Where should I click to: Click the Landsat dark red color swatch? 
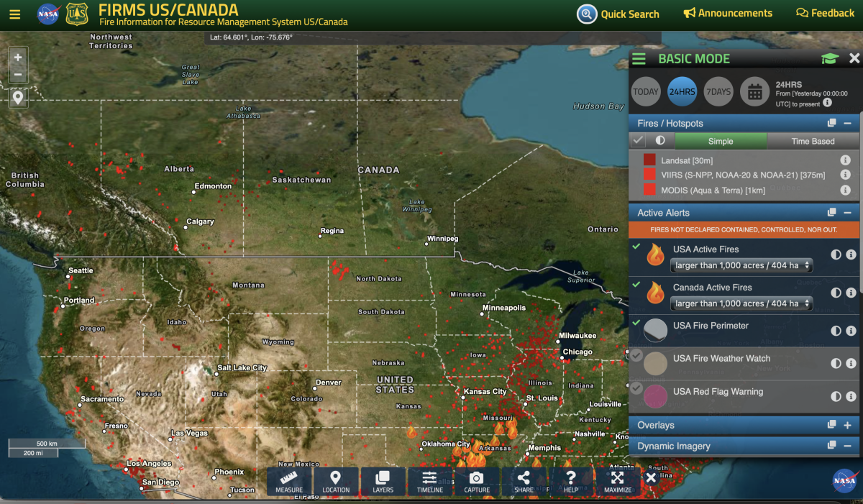point(649,160)
